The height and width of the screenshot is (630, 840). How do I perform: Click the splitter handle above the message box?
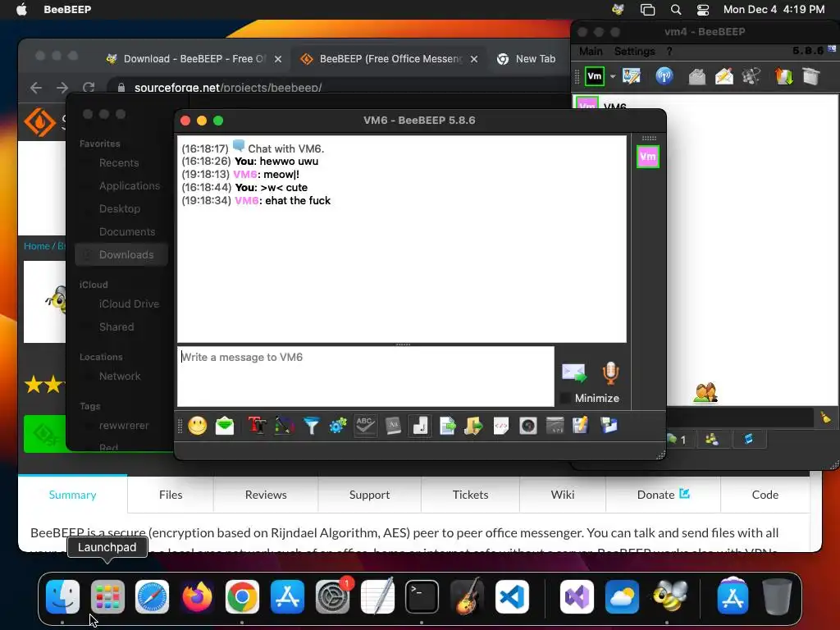click(403, 345)
